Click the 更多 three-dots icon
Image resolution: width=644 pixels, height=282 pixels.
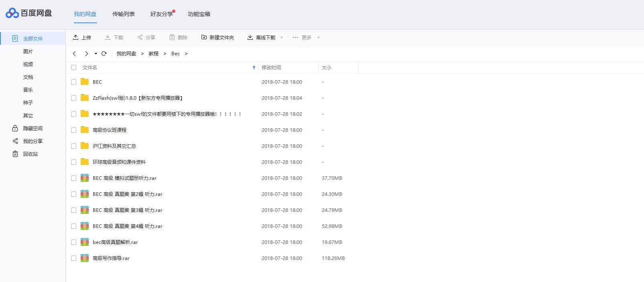pyautogui.click(x=296, y=37)
